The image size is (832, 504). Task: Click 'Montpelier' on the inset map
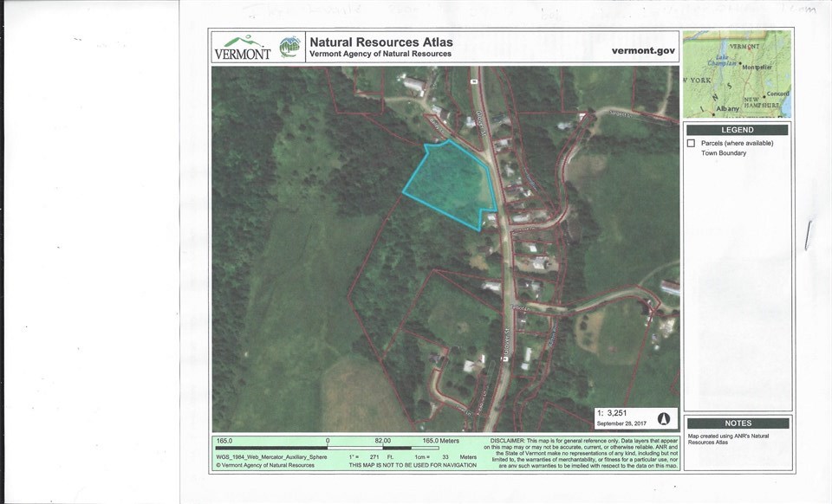pyautogui.click(x=757, y=68)
